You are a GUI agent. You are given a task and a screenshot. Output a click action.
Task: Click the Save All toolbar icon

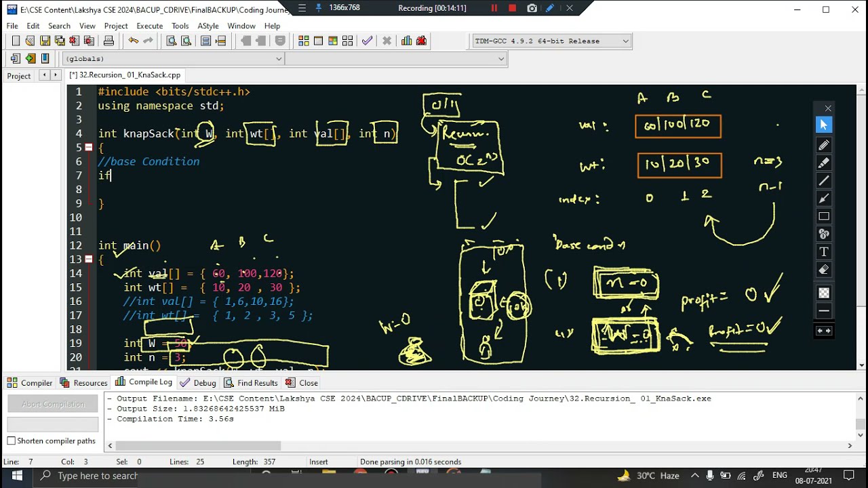(x=60, y=41)
